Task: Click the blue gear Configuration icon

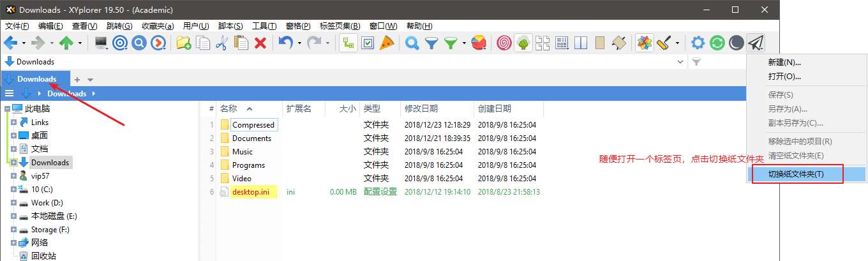Action: point(698,43)
